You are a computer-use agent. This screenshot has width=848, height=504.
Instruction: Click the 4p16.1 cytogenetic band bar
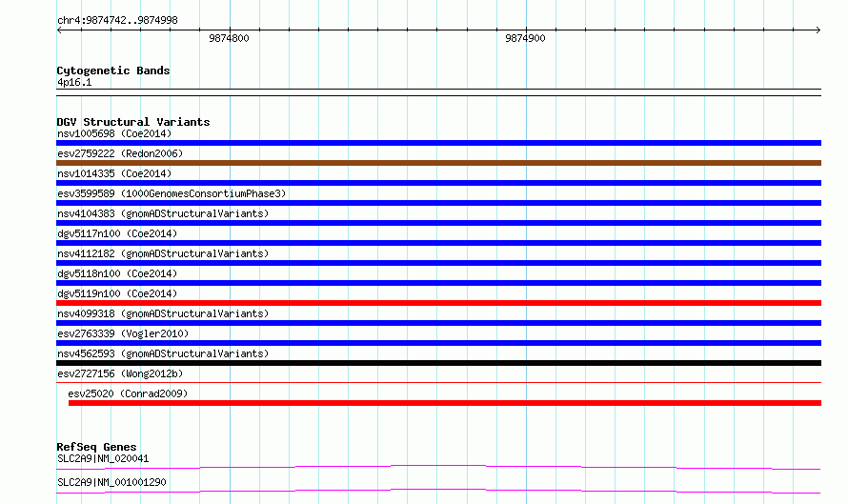tap(438, 92)
